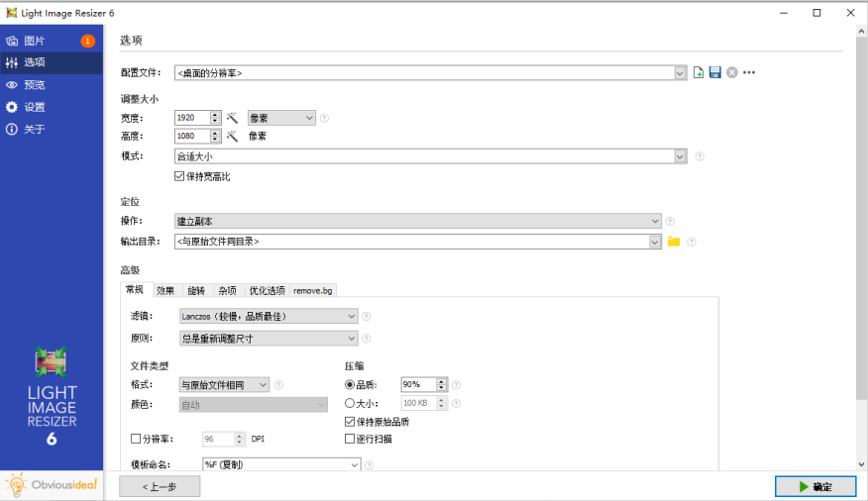
Task: Open help icon beside output directory
Action: tap(692, 242)
